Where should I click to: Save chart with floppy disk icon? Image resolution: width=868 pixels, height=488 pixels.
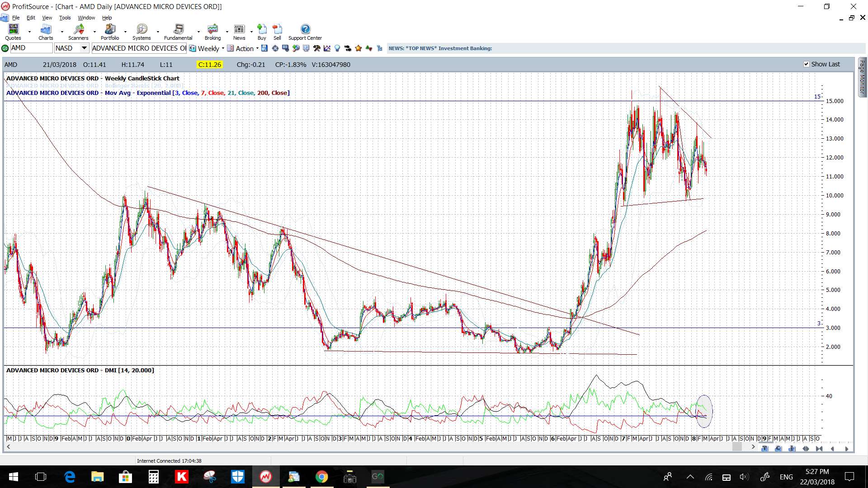pos(264,48)
